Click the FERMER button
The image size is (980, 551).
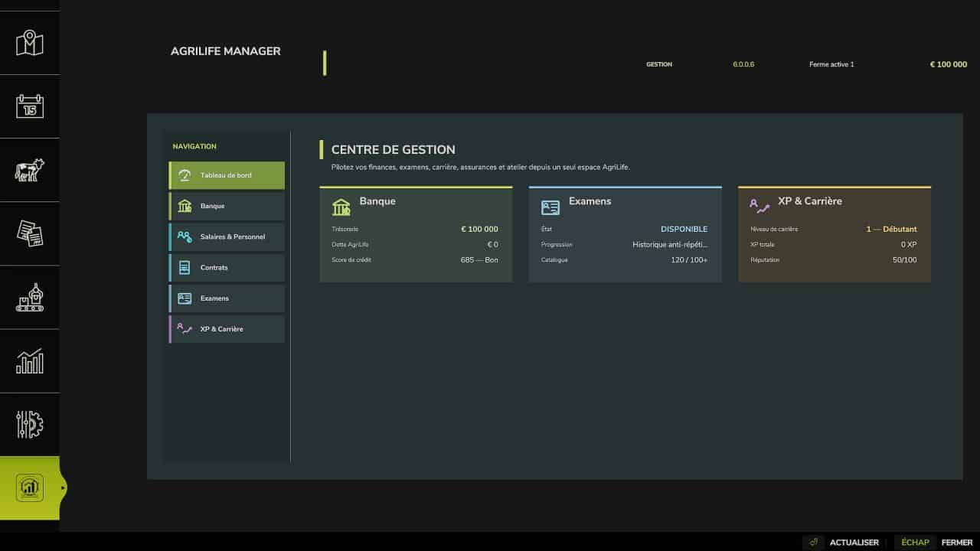pyautogui.click(x=956, y=543)
